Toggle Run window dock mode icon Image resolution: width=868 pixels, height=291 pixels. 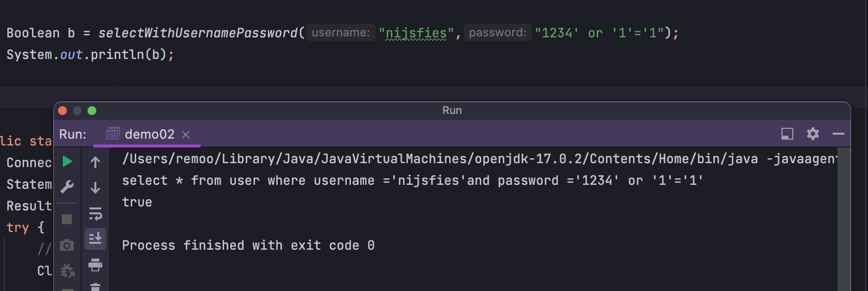coord(787,134)
